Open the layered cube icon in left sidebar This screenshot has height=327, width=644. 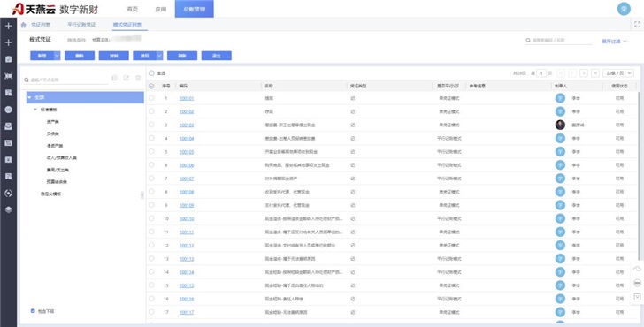[x=8, y=209]
